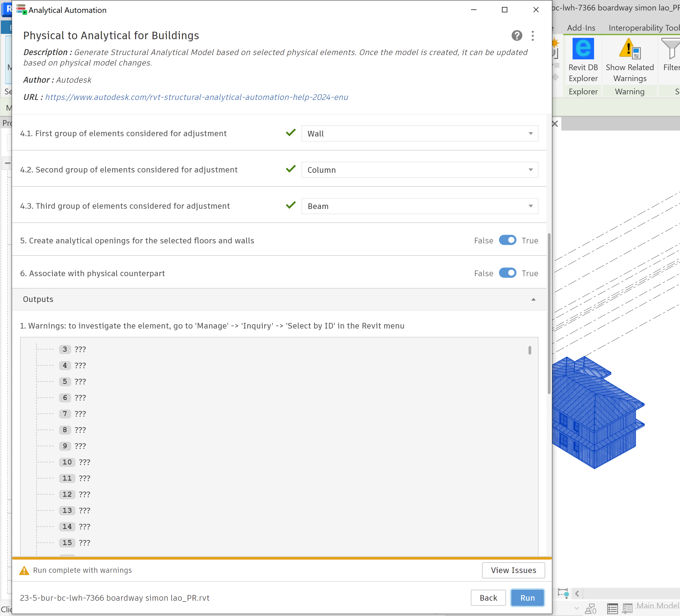Image resolution: width=680 pixels, height=616 pixels.
Task: Switch to the Add-Ins tab
Action: pos(581,28)
